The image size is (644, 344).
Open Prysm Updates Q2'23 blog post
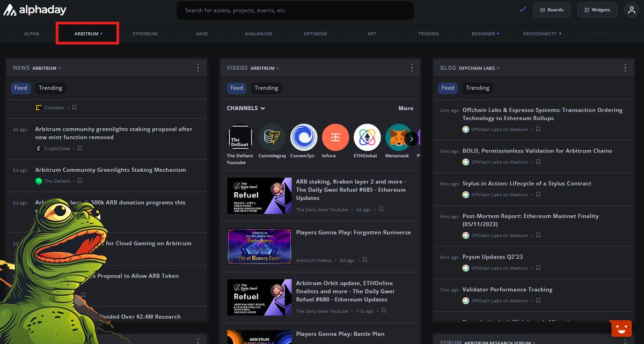(493, 257)
